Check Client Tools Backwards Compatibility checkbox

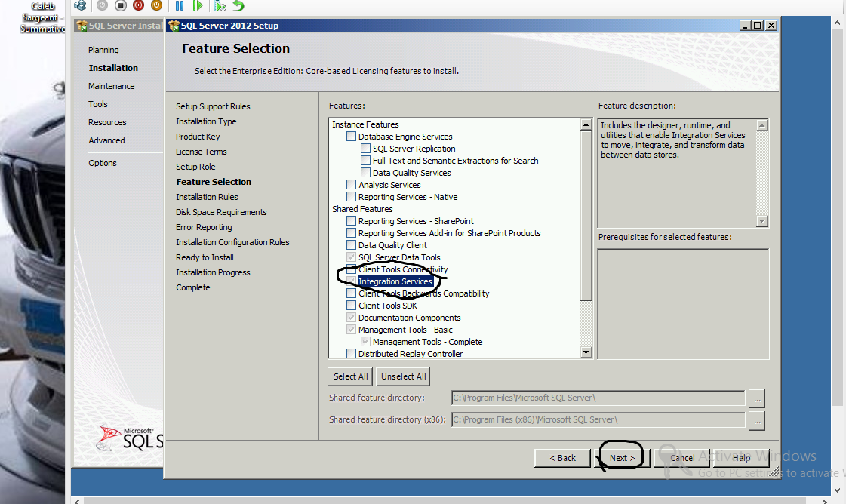pos(351,293)
